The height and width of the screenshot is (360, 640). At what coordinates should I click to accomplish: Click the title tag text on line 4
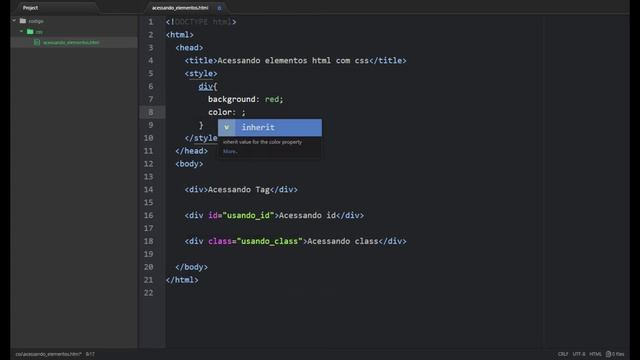tap(293, 60)
